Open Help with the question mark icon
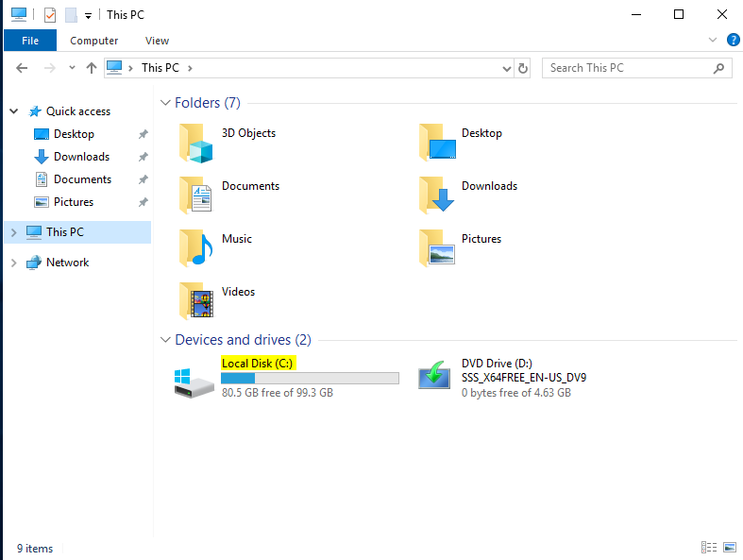The height and width of the screenshot is (560, 743). 733,40
